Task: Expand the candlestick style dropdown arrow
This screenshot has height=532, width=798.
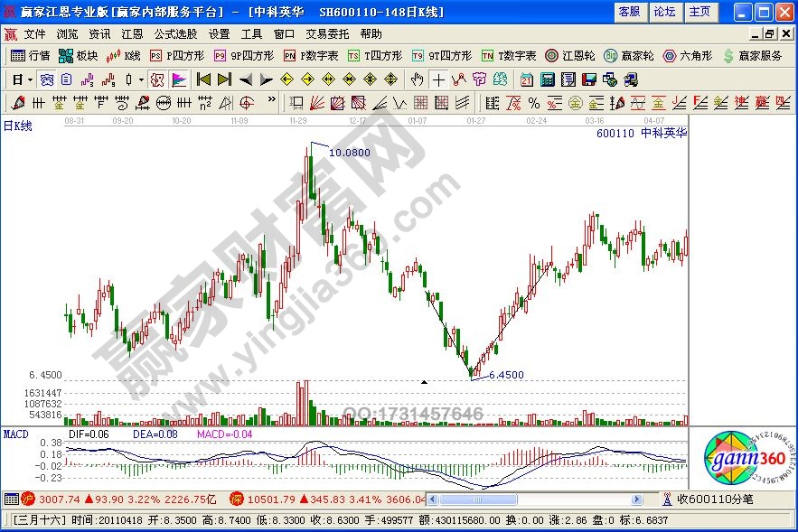Action: click(141, 79)
